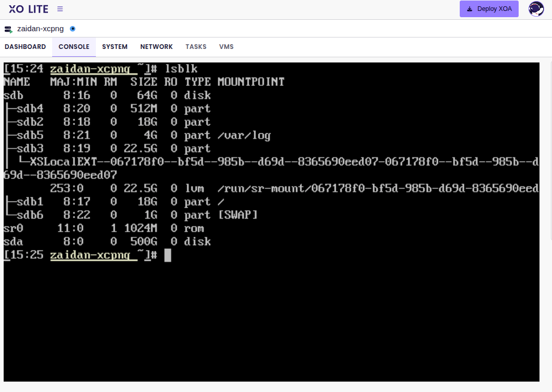Click the 15:25 prompt timestamp
The height and width of the screenshot is (392, 552).
27,255
